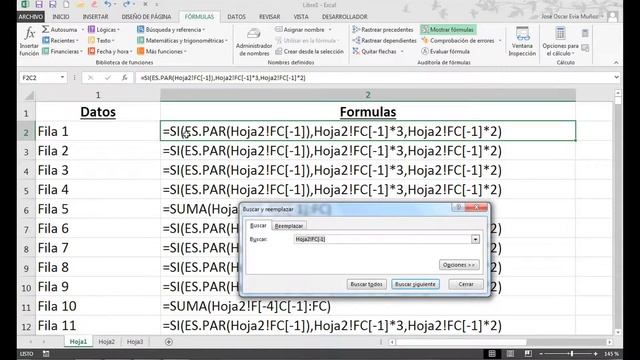Click the Insertar función fx ribbon button
The height and width of the screenshot is (360, 640).
(29, 41)
